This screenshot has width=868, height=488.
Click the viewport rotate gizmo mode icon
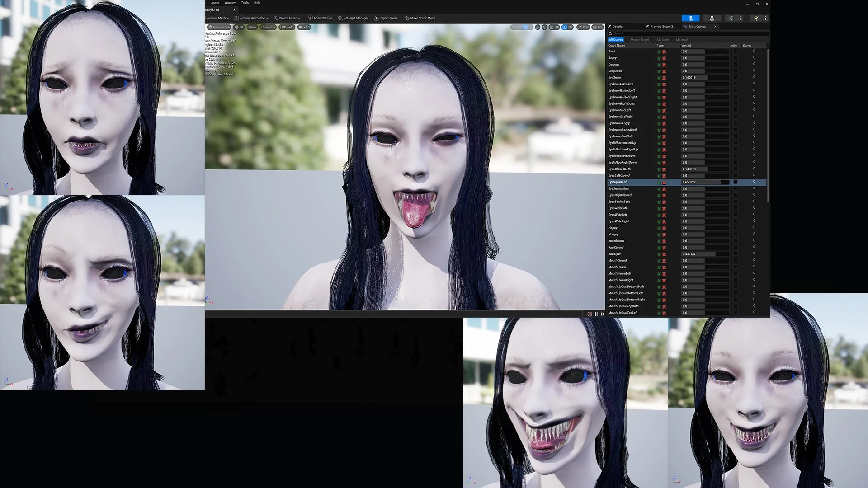pyautogui.click(x=525, y=27)
